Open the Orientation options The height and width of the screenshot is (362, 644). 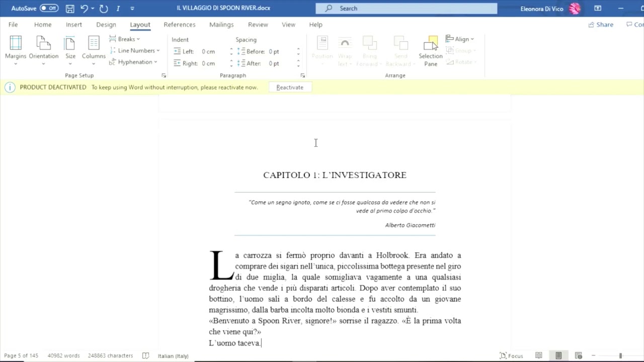pyautogui.click(x=44, y=50)
